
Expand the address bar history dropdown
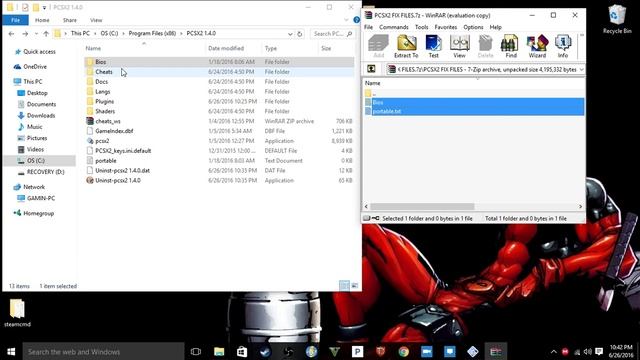point(290,34)
